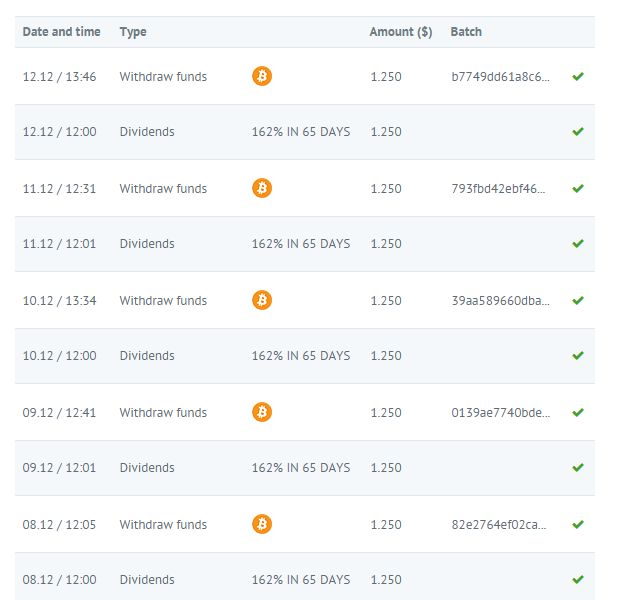Click Dividends label dated 09.12 / 12:01

coord(146,468)
